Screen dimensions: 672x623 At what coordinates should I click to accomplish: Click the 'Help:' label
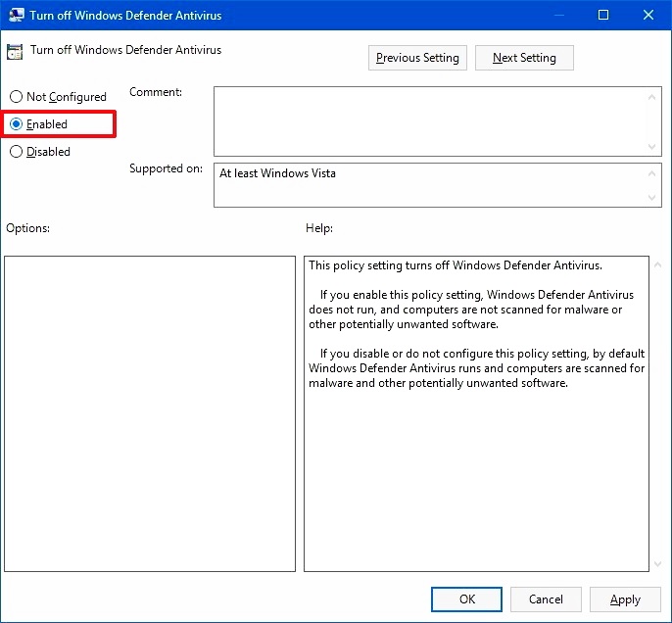[x=319, y=228]
